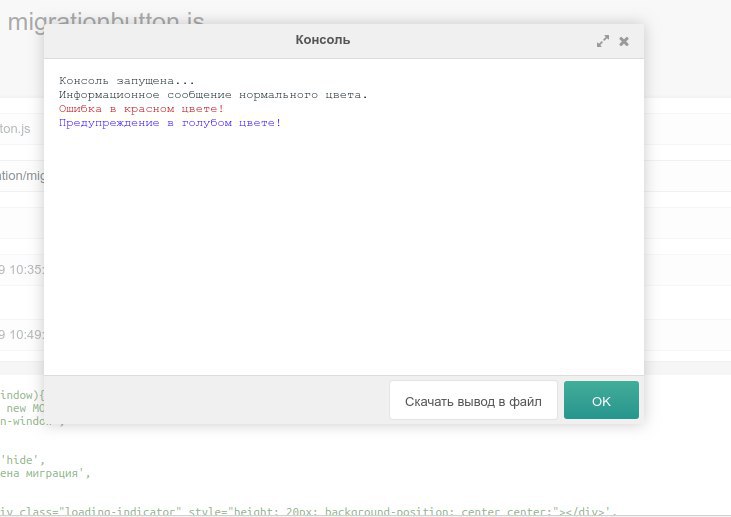Click the 'hide' string in background code
This screenshot has height=517, width=731.
click(22, 460)
